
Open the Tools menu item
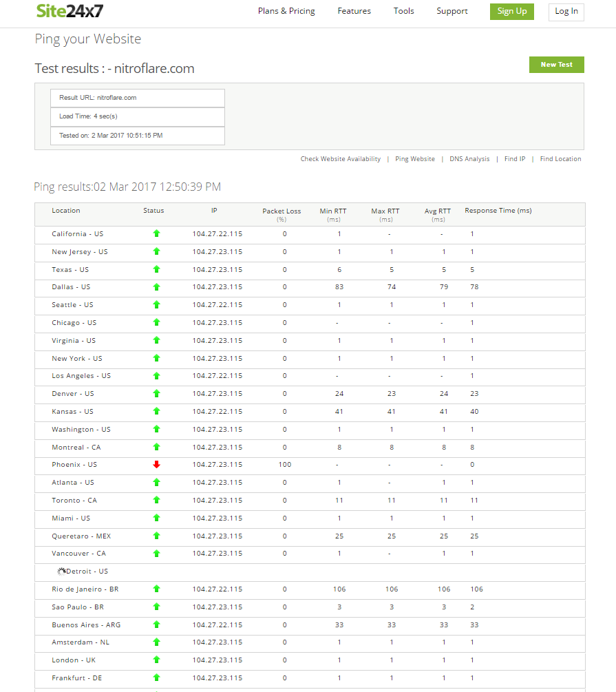[404, 11]
